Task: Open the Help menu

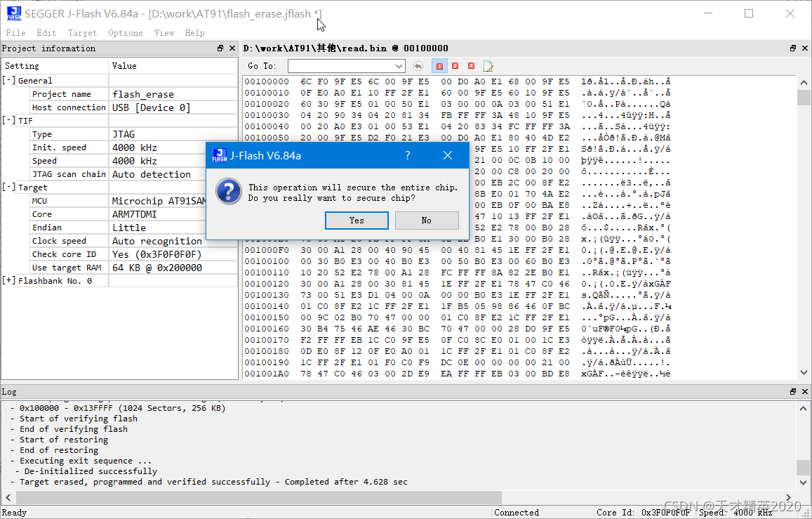Action: [x=194, y=32]
